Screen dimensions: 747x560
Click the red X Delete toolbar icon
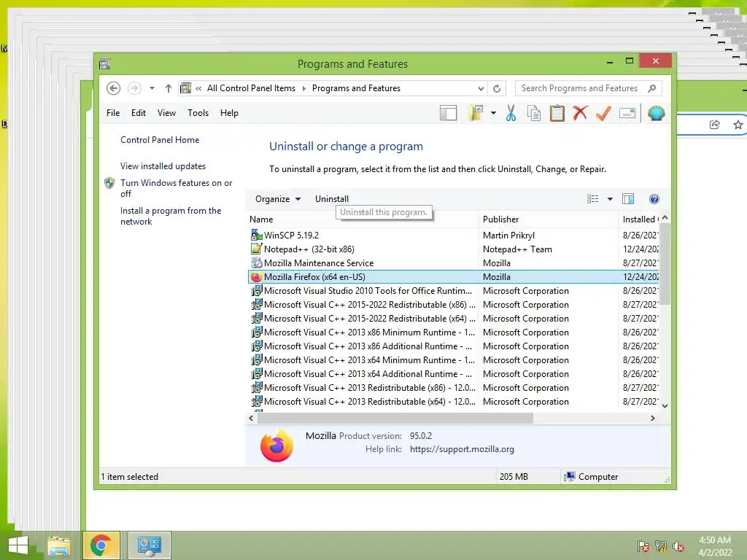click(x=580, y=113)
